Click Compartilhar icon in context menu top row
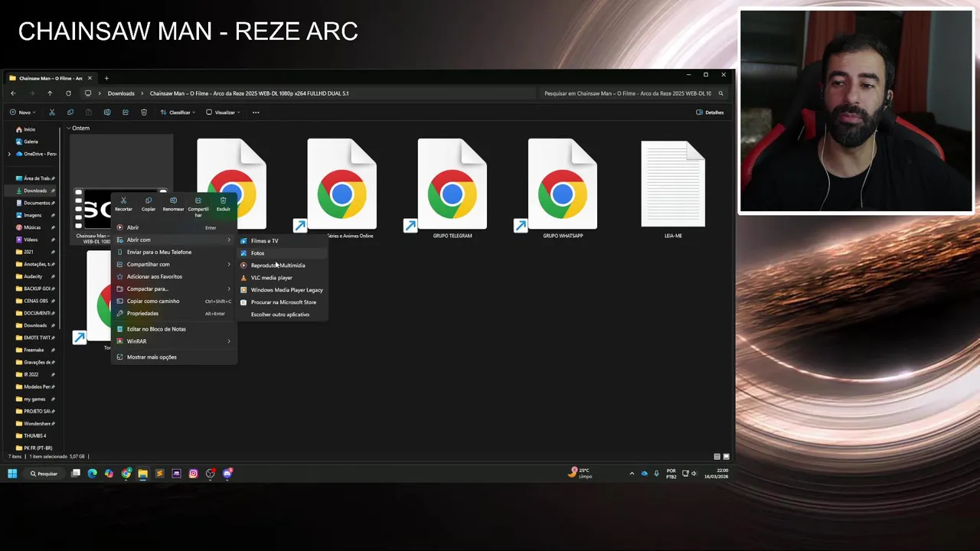The height and width of the screenshot is (551, 980). click(198, 201)
